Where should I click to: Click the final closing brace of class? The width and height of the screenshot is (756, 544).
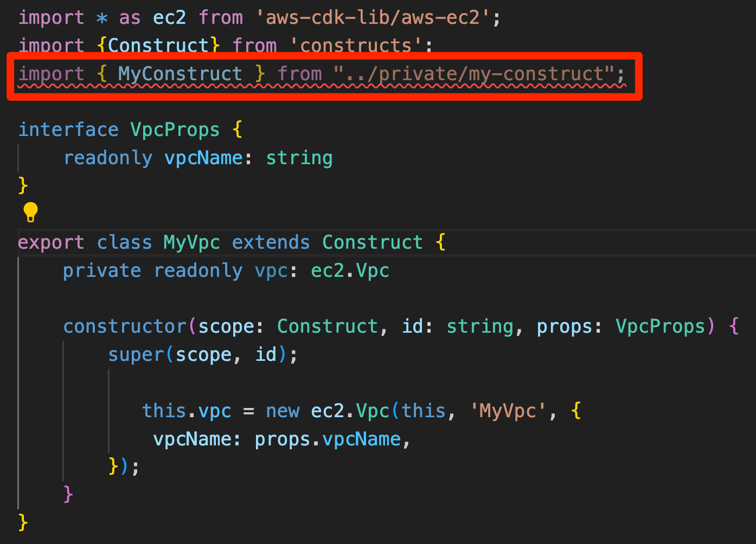click(23, 522)
